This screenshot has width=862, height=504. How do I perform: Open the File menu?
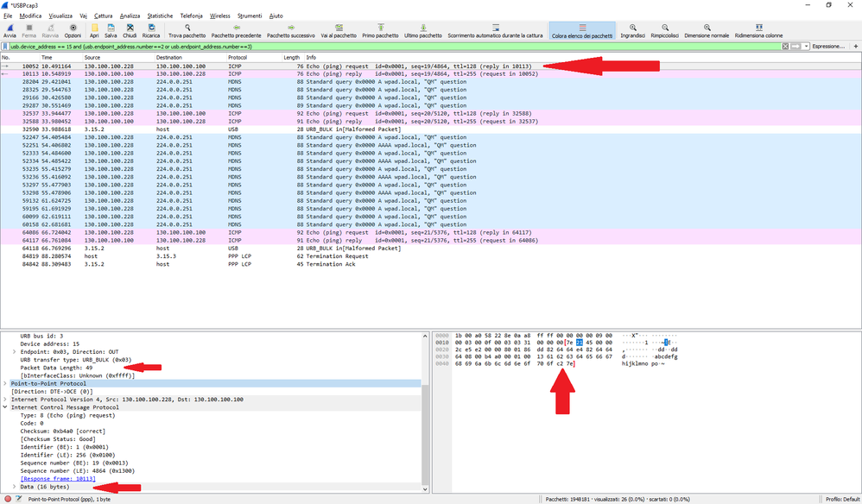8,16
